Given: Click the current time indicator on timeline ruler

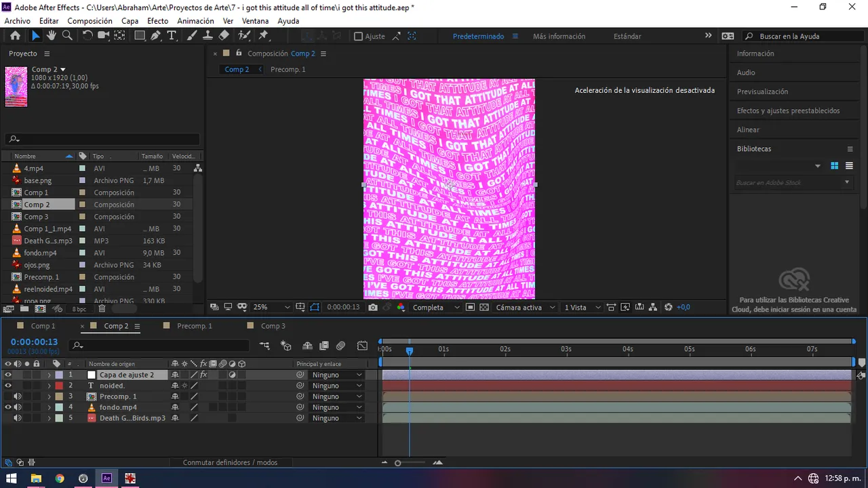Looking at the screenshot, I should coord(410,350).
